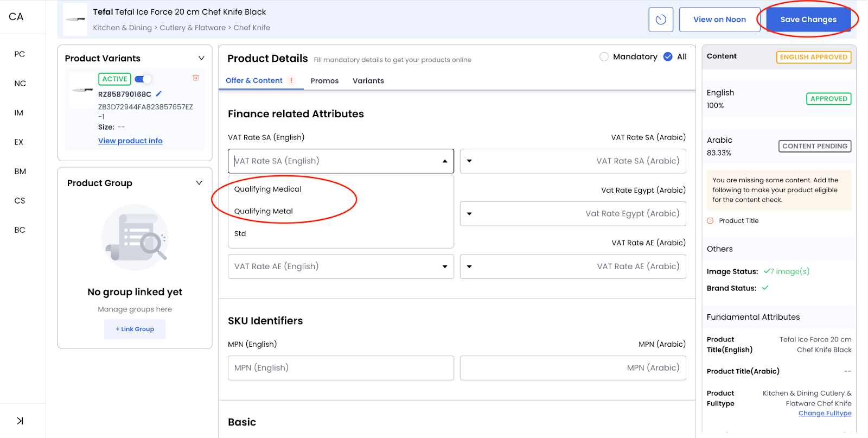868x438 pixels.
Task: Click the ENGLISH APPROVED badge
Action: click(814, 57)
